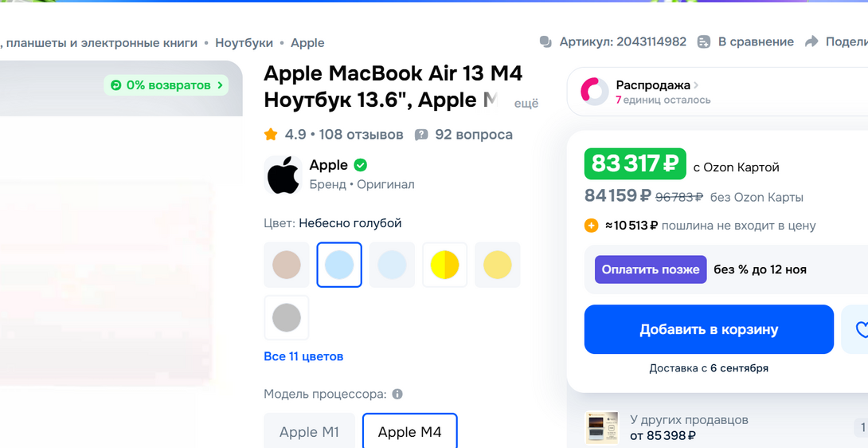The height and width of the screenshot is (448, 868).
Task: Click the compare icon next to В сравнение
Action: coord(704,42)
